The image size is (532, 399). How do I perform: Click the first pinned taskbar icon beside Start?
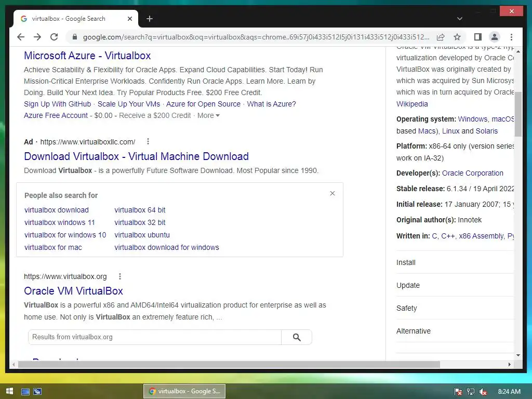(25, 392)
